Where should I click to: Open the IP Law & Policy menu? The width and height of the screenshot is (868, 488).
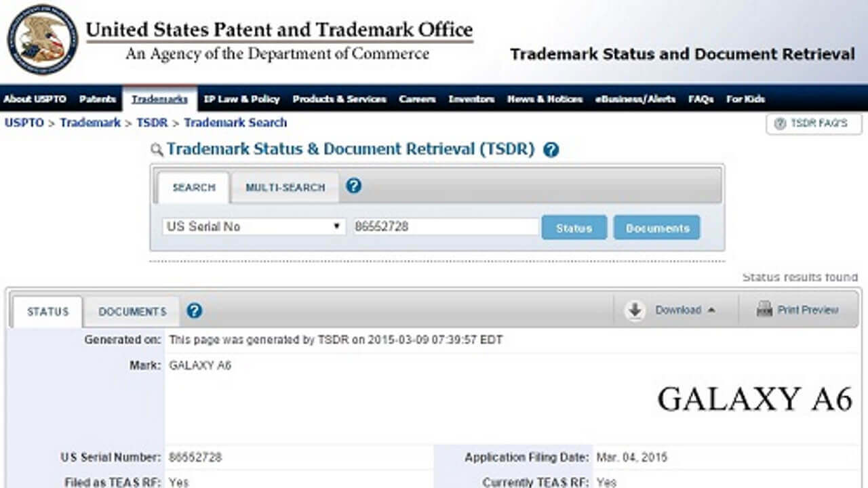tap(241, 99)
